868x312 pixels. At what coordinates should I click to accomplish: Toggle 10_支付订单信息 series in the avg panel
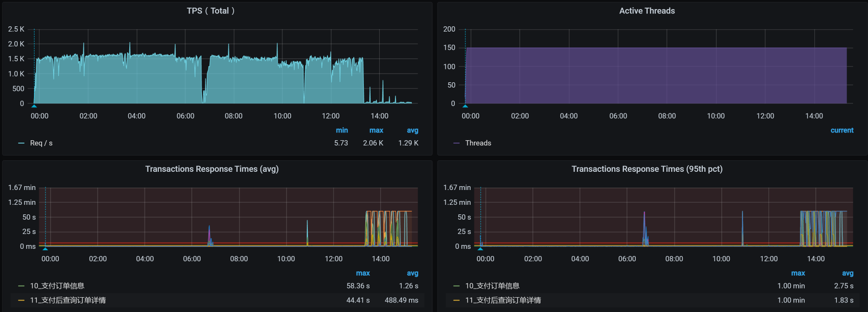pos(57,286)
